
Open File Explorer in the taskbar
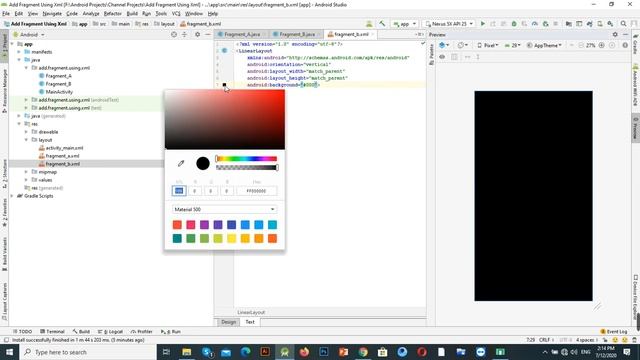[187, 352]
